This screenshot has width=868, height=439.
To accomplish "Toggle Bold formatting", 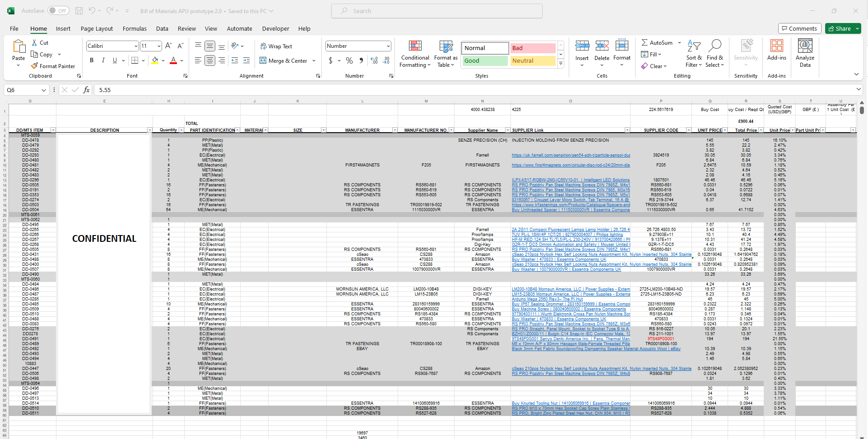I will pos(92,60).
